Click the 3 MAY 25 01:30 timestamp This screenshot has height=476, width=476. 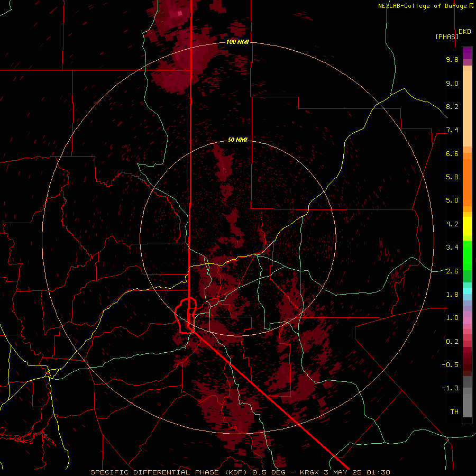pos(356,472)
